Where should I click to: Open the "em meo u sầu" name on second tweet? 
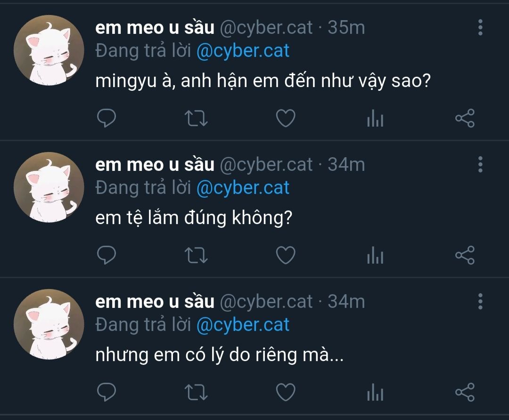coord(155,165)
